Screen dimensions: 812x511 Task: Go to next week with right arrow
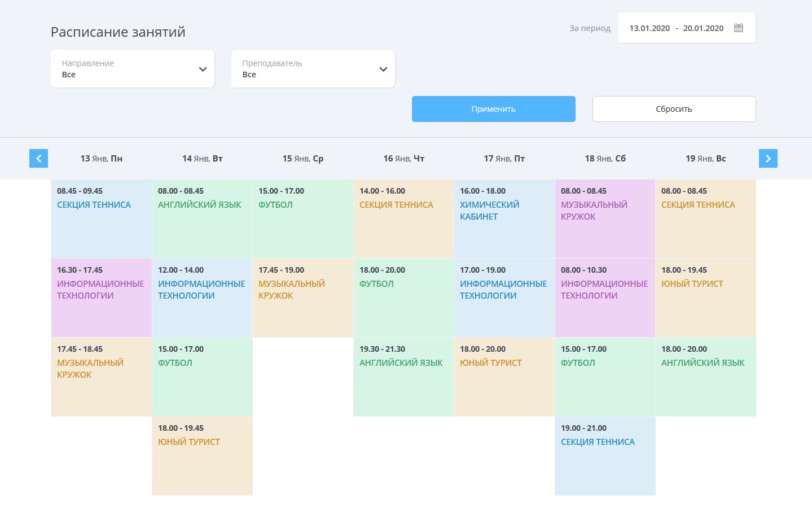pyautogui.click(x=768, y=159)
